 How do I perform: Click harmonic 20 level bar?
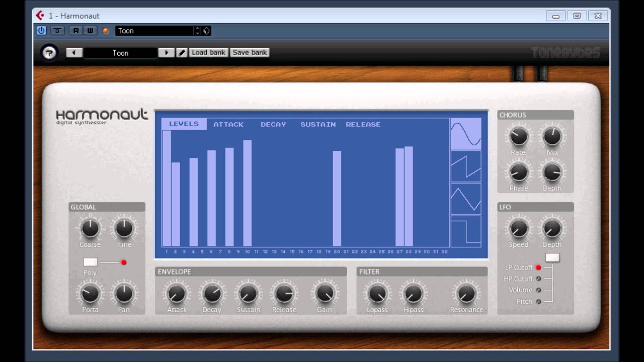(337, 199)
